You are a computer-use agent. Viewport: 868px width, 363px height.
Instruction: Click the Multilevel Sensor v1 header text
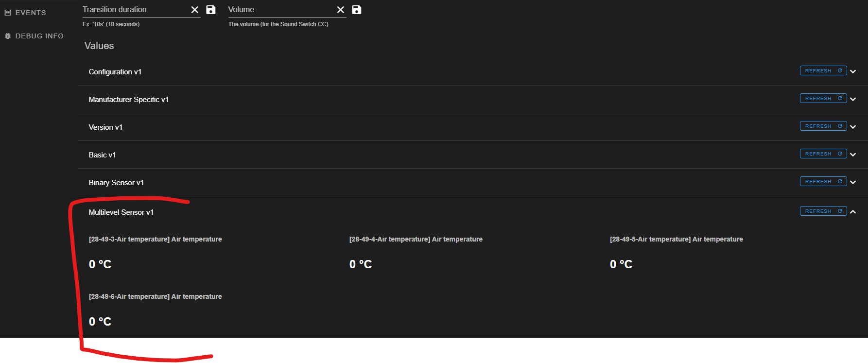coord(121,212)
